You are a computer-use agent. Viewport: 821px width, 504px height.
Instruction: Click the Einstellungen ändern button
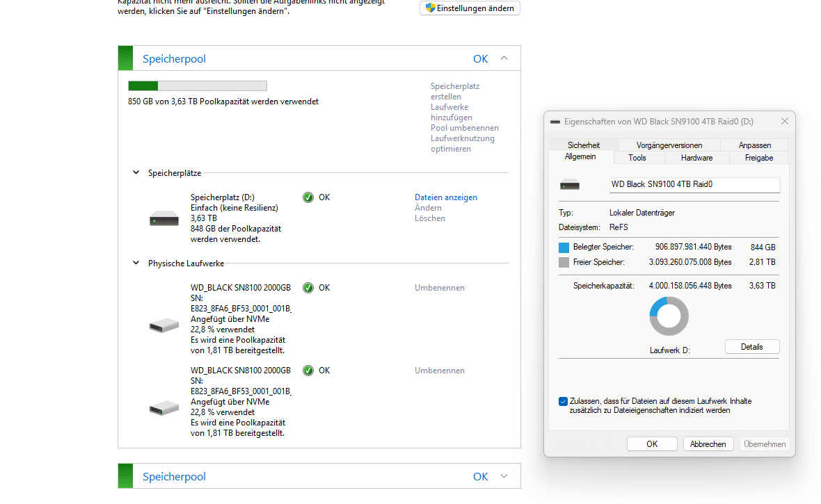470,8
